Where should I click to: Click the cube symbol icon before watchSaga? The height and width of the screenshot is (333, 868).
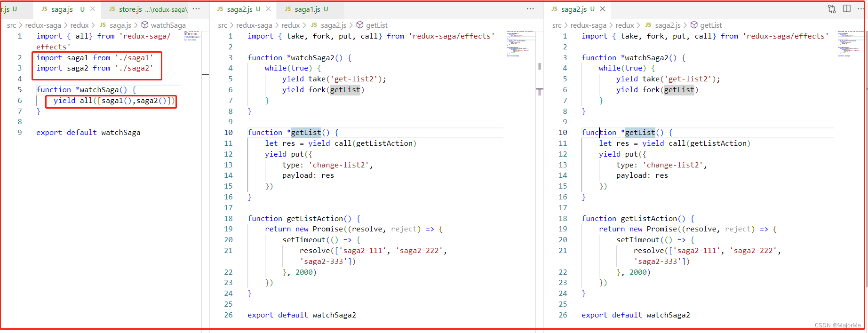coord(145,25)
